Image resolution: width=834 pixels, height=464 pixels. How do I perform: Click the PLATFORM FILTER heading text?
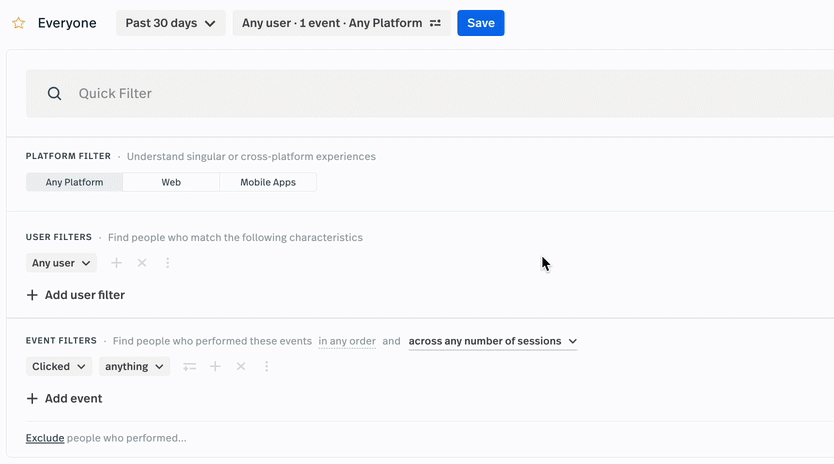point(68,156)
